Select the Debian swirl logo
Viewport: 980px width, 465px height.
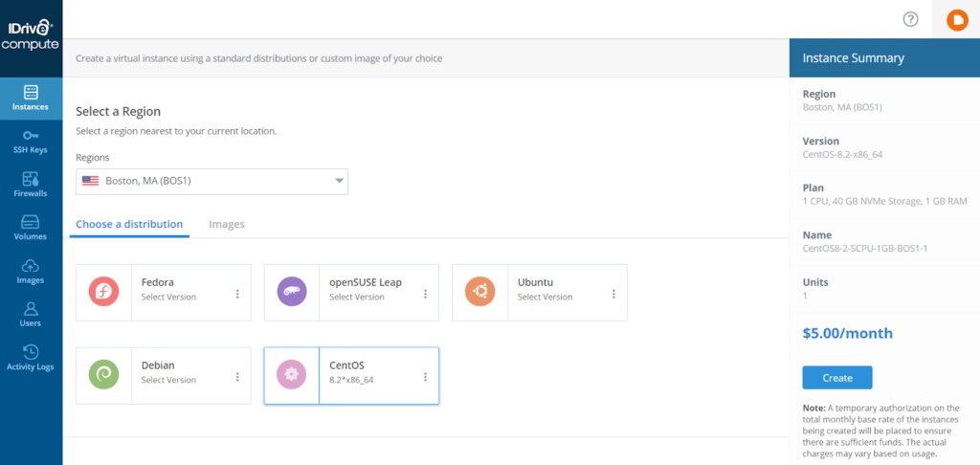point(103,375)
